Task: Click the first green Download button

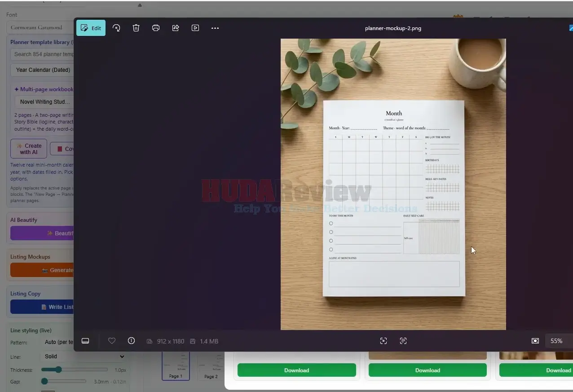Action: click(297, 370)
